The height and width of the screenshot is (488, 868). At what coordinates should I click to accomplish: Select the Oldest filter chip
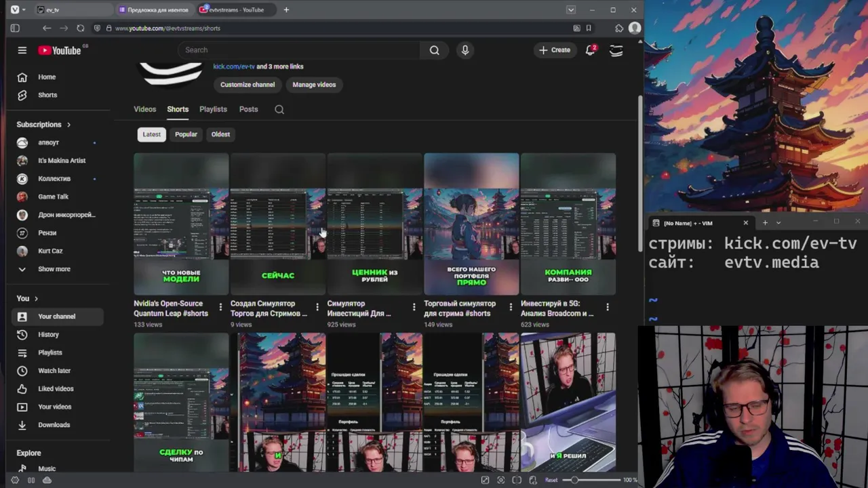coord(220,134)
